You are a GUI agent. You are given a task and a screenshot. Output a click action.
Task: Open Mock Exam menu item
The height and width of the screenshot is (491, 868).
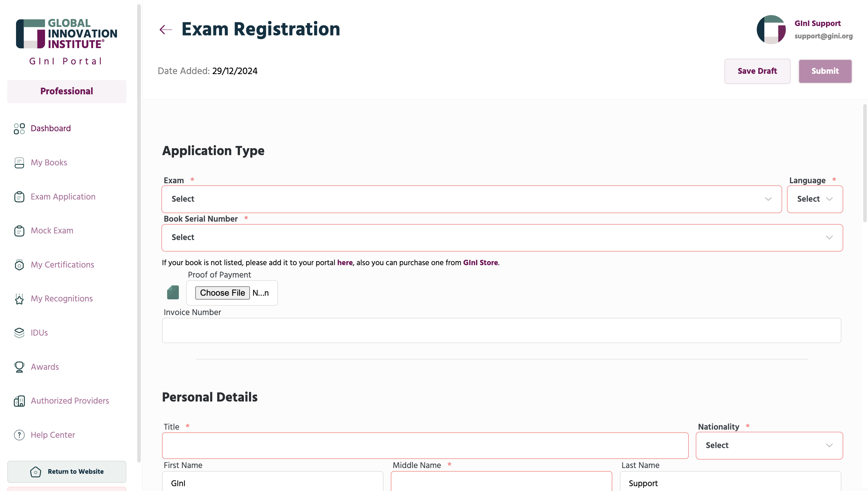pos(52,231)
